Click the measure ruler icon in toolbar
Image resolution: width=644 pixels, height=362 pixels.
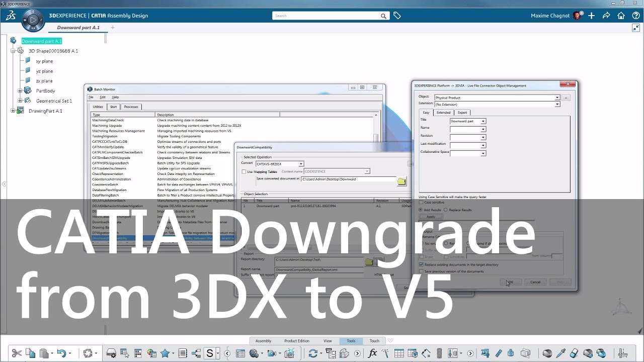click(499, 353)
